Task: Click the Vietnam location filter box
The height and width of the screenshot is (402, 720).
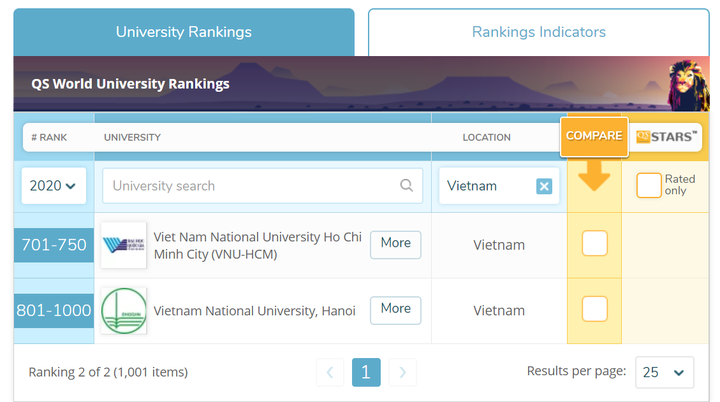Action: tap(499, 186)
